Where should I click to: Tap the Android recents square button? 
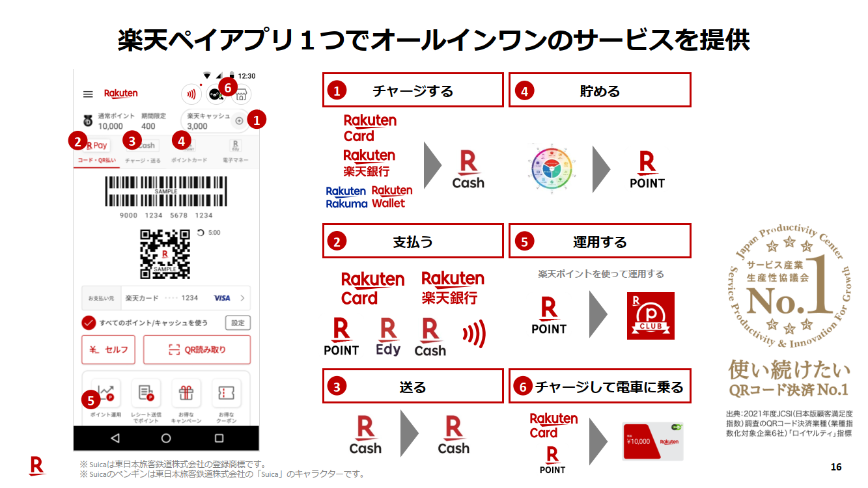tap(219, 439)
